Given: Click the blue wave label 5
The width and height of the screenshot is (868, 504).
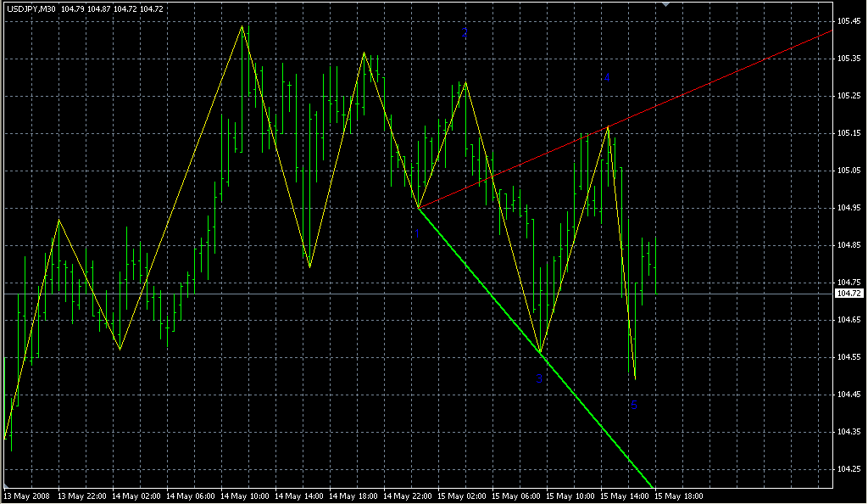Looking at the screenshot, I should tap(633, 406).
